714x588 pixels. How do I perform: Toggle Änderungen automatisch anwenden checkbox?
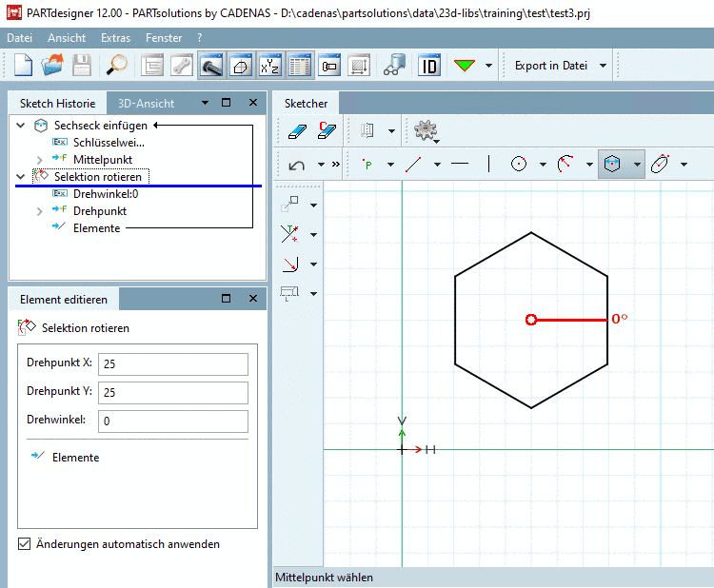coord(24,544)
